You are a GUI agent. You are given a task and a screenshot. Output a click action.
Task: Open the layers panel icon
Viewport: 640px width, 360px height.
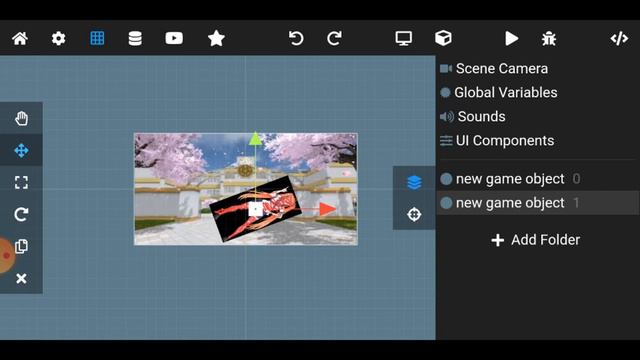(414, 182)
